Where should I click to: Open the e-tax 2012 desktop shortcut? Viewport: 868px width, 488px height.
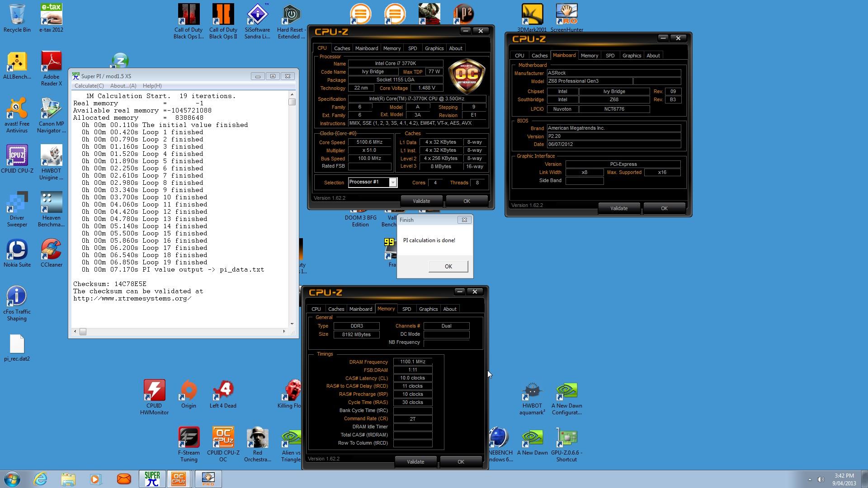(51, 18)
